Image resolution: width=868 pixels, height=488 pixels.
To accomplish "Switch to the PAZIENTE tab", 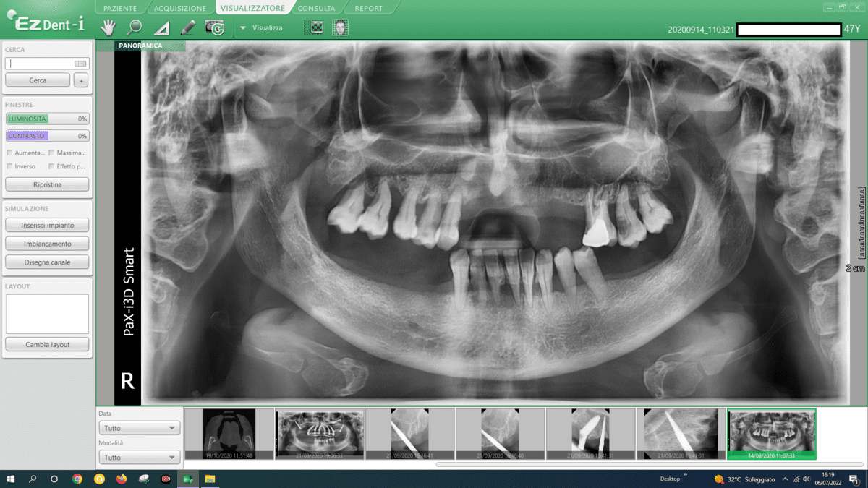I will coord(119,9).
